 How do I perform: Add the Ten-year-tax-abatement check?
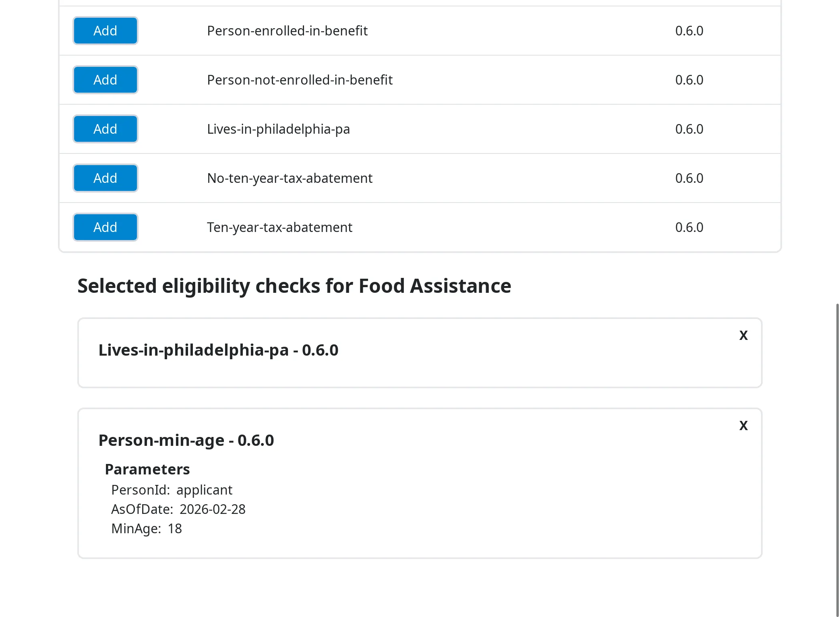tap(105, 227)
